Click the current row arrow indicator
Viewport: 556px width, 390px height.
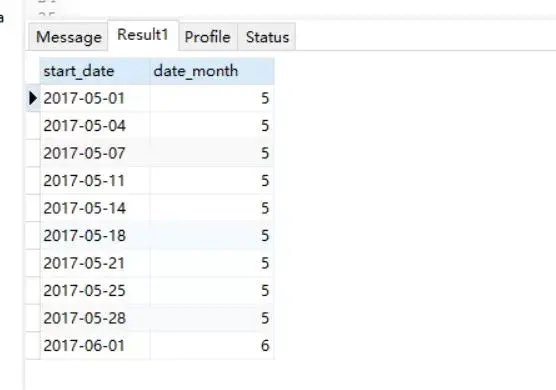(x=33, y=98)
